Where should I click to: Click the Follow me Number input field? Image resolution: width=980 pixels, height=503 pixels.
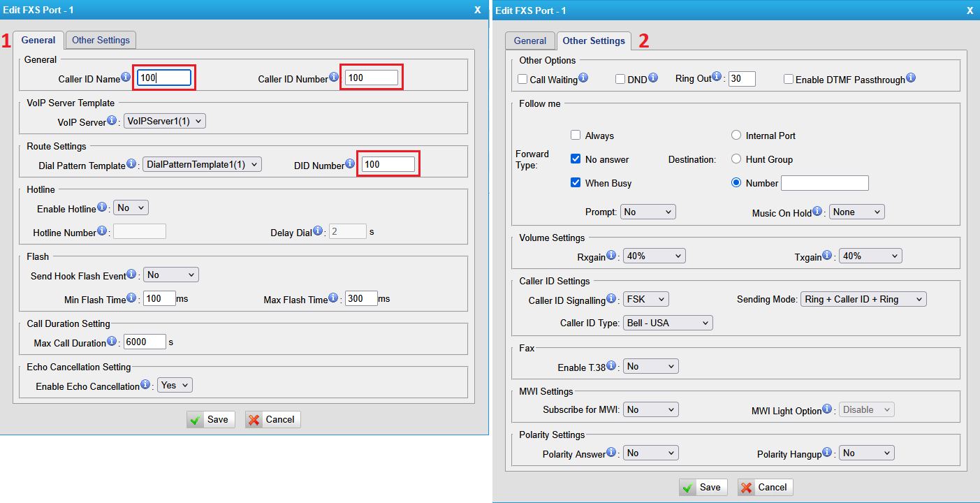[x=824, y=183]
